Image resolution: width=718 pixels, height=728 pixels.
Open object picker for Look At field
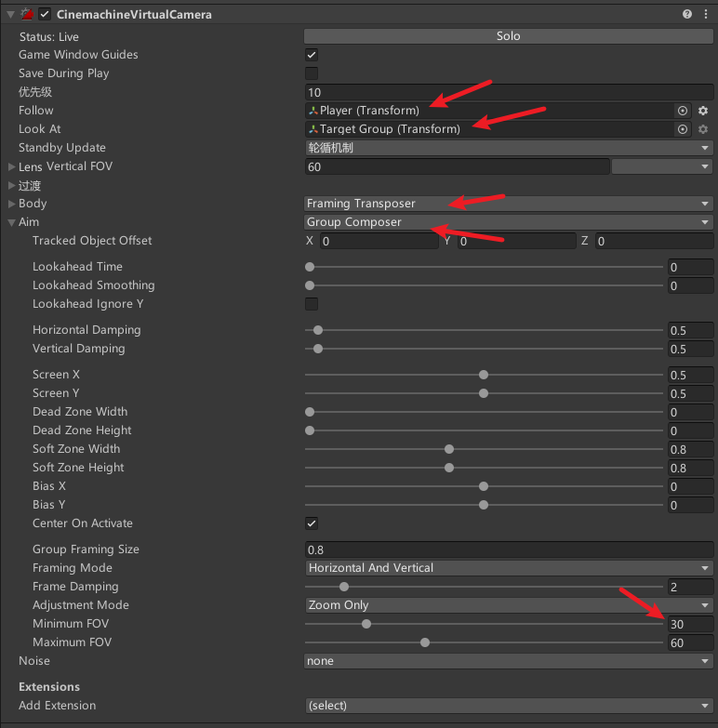tap(683, 129)
